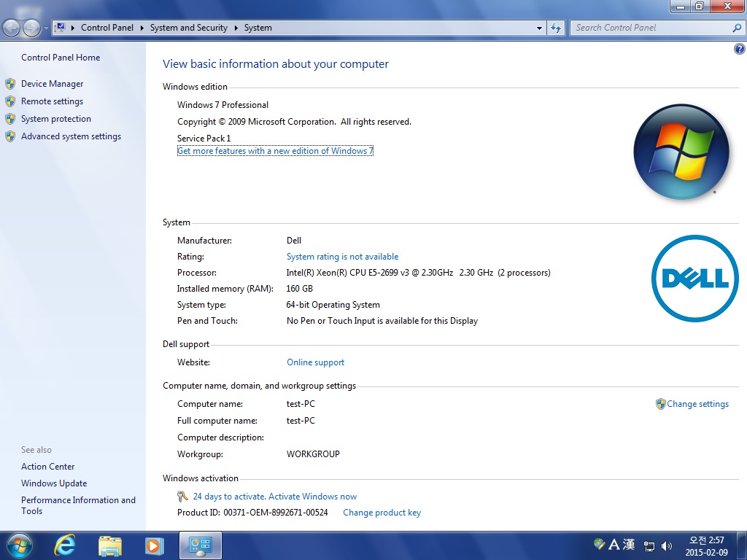Click the shield icon beside Remote settings
This screenshot has height=560, width=747.
10,101
